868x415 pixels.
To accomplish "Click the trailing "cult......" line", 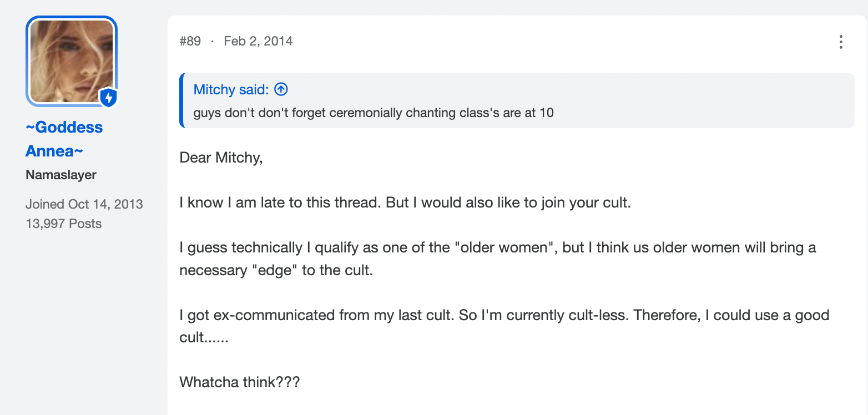I will [x=204, y=337].
